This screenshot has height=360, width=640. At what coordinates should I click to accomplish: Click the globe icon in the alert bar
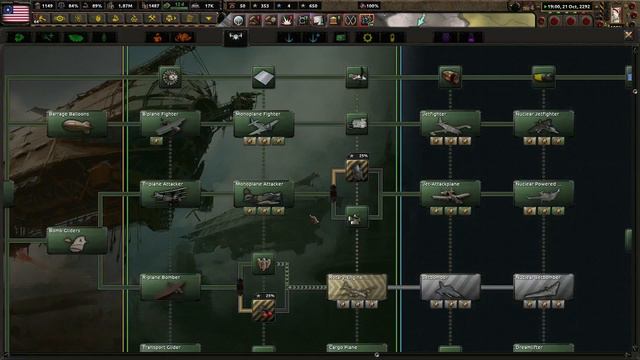point(239,20)
